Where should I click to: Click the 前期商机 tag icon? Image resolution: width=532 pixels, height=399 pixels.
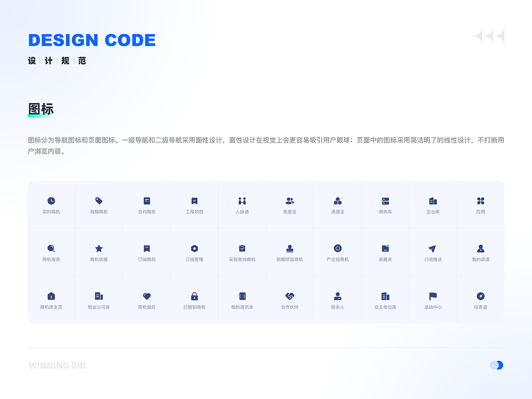click(99, 200)
